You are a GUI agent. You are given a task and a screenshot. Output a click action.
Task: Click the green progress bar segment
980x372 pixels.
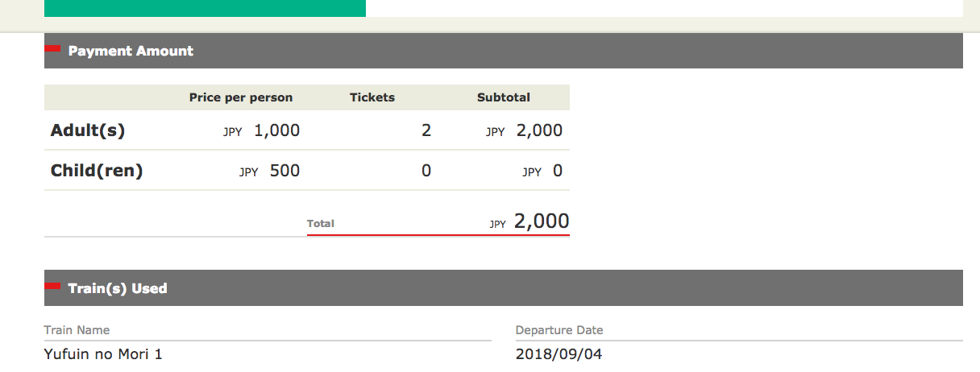(205, 8)
